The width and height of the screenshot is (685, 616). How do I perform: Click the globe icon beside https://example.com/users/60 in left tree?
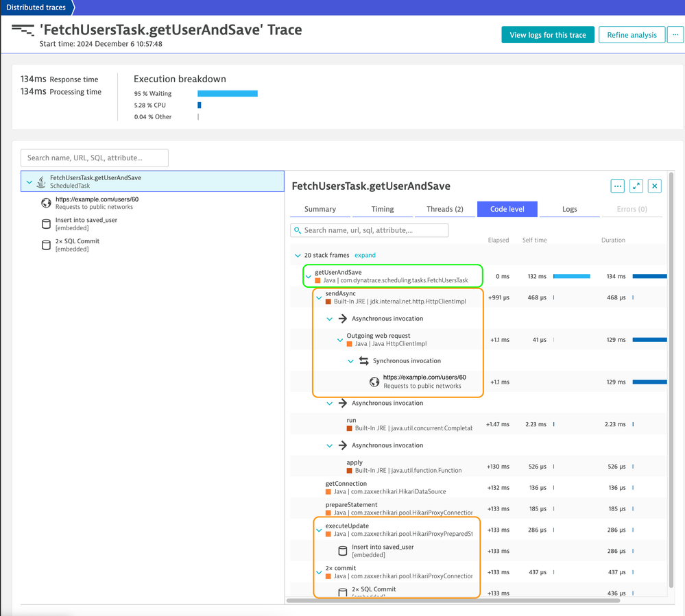(x=46, y=203)
